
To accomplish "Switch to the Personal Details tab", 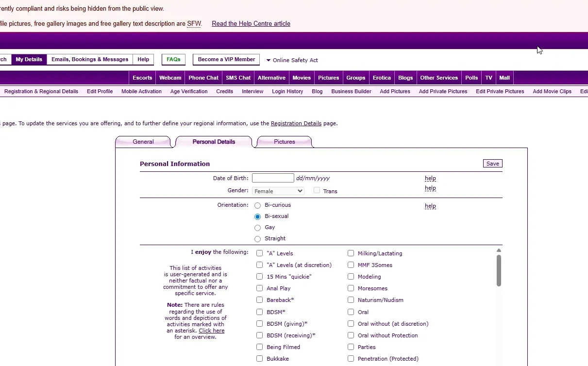I will tap(214, 142).
